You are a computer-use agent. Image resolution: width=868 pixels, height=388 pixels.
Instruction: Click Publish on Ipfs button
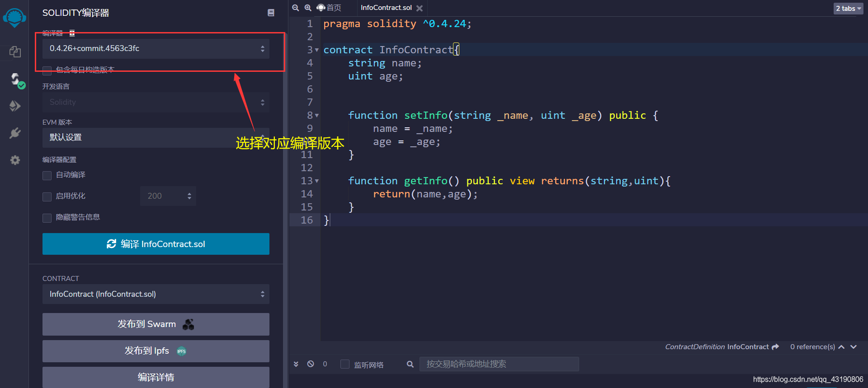156,351
